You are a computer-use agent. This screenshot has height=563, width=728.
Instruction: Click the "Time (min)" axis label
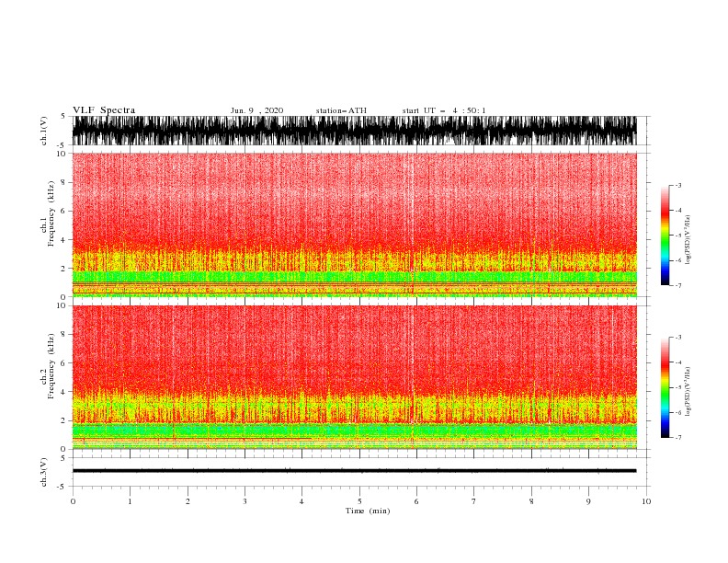(368, 511)
